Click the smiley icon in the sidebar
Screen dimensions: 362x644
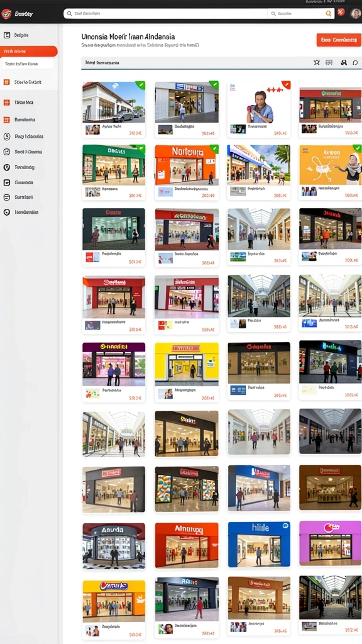click(x=6, y=152)
